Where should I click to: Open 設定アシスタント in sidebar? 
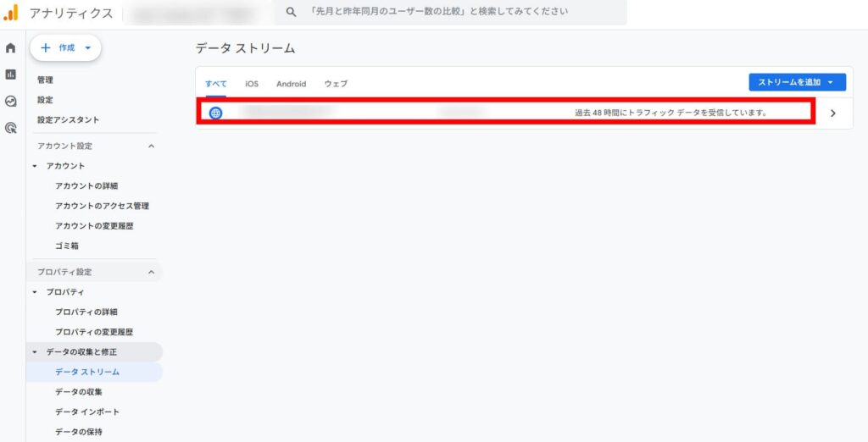point(68,120)
